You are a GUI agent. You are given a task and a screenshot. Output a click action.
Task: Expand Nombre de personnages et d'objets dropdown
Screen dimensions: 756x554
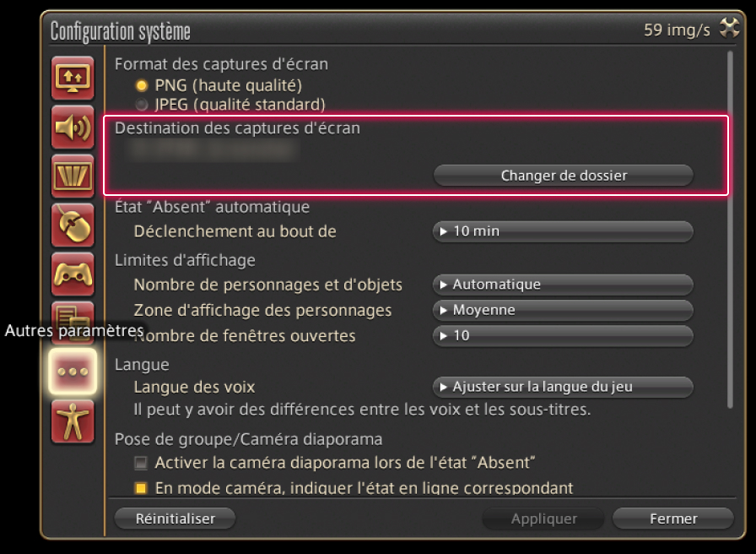[x=563, y=285]
